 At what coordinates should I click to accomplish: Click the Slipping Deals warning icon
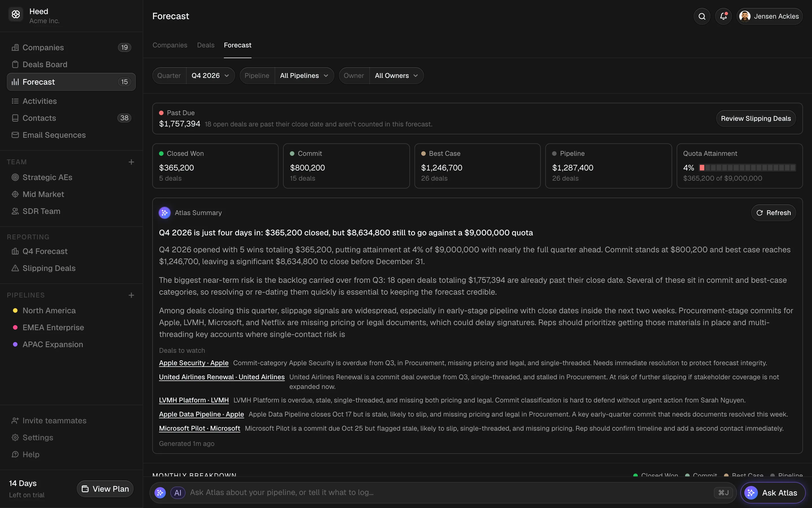(15, 268)
